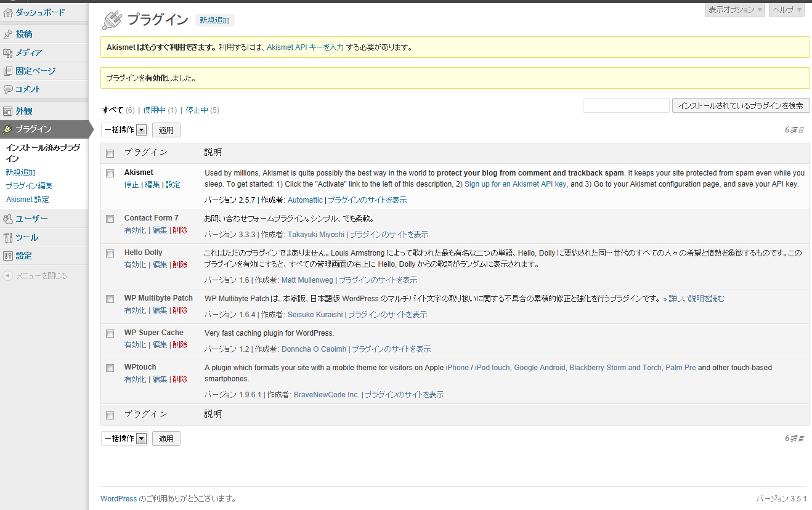Tick the WP Multibyte Patch checkbox

pos(110,299)
